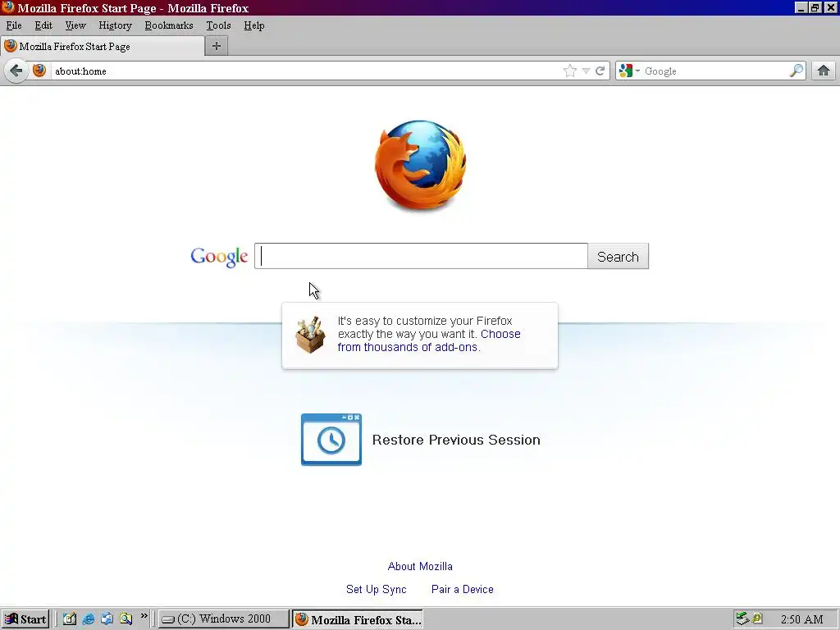Click the large Firefox logo
Screen dimensions: 840x630
point(420,166)
